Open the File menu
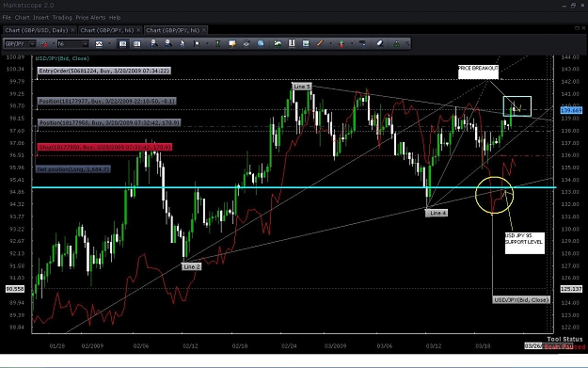Image resolution: width=588 pixels, height=368 pixels. (x=7, y=18)
